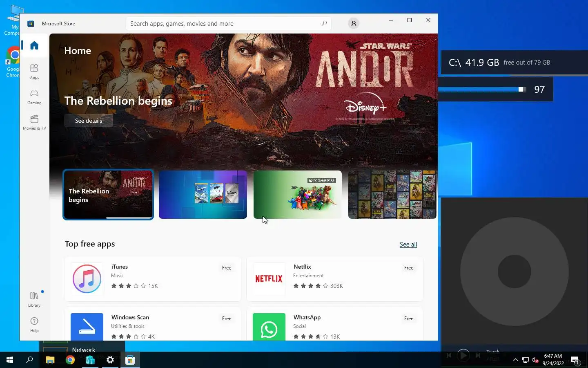The height and width of the screenshot is (368, 588).
Task: Open the notification center icon
Action: pyautogui.click(x=575, y=360)
